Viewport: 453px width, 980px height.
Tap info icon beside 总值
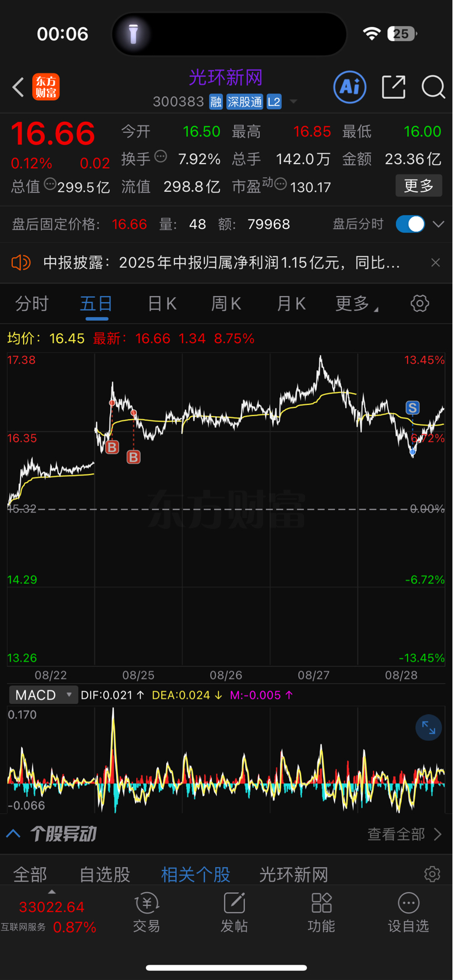coord(50,184)
